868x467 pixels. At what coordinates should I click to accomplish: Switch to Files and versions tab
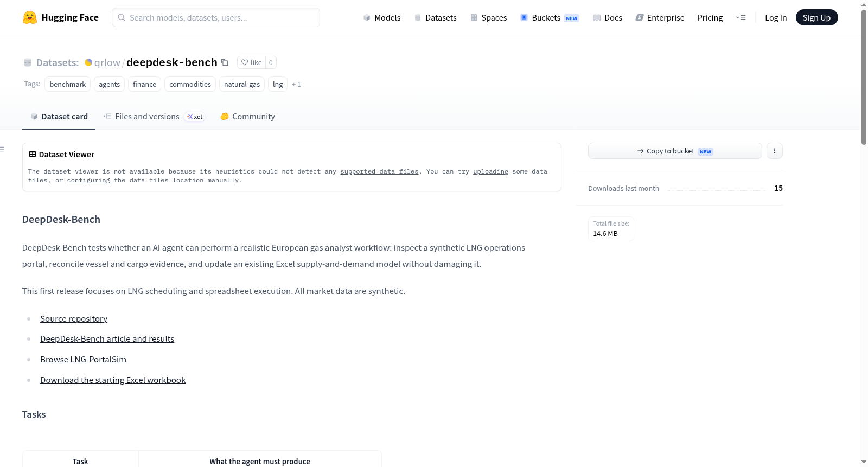point(154,117)
